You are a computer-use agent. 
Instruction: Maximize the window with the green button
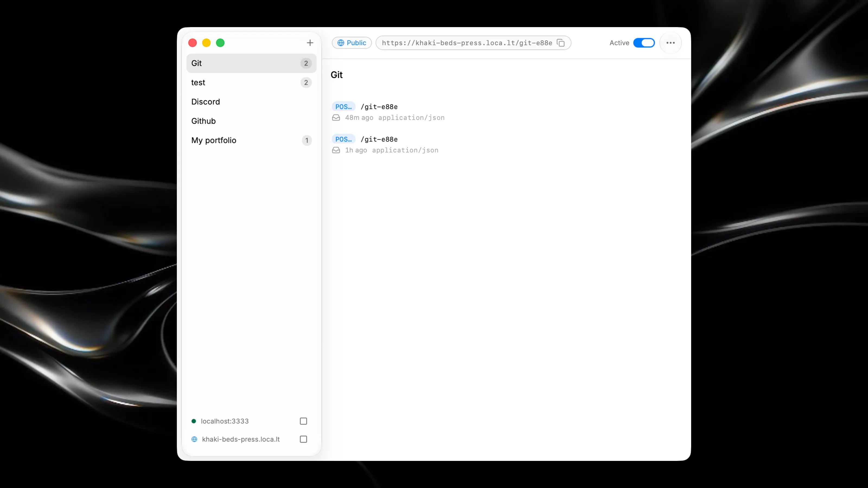tap(220, 43)
